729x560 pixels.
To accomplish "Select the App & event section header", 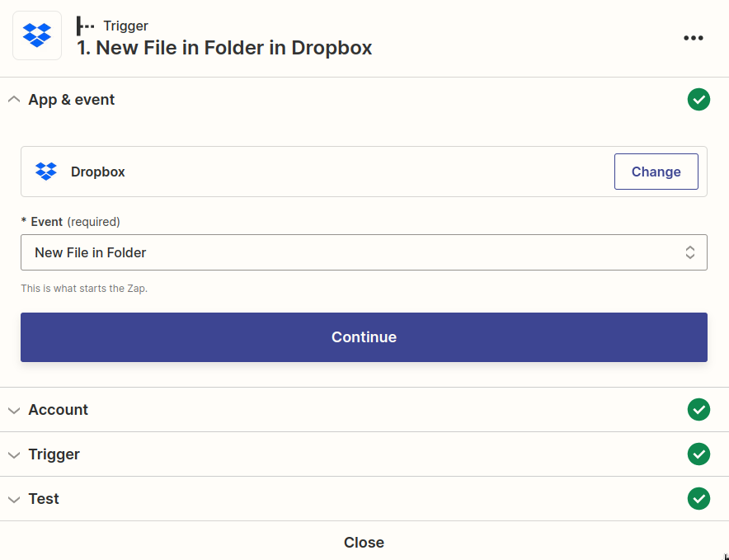I will (71, 99).
